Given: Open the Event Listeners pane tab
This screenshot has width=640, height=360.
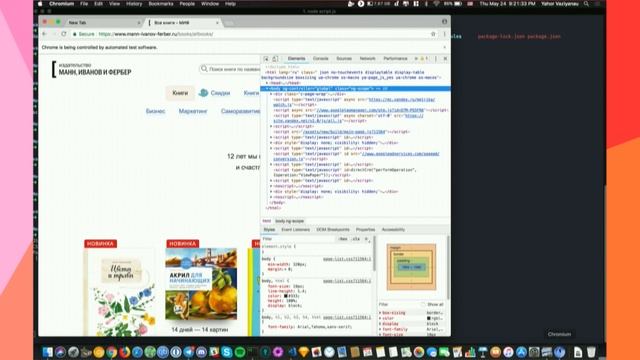Looking at the screenshot, I should [296, 230].
